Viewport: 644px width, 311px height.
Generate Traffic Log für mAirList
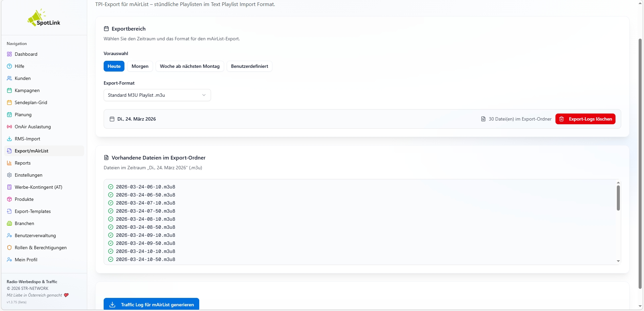click(x=151, y=304)
